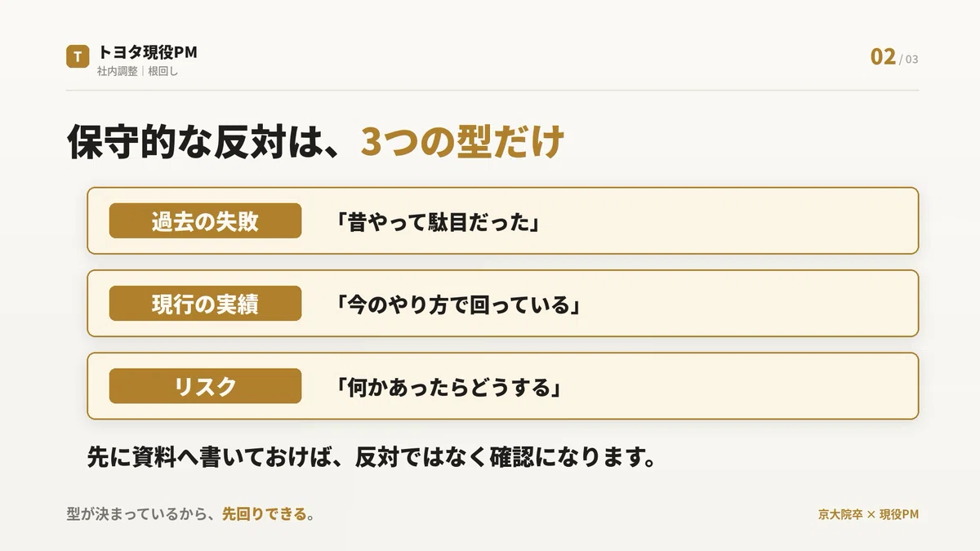Select the 過去の失敗 label badge

point(205,221)
